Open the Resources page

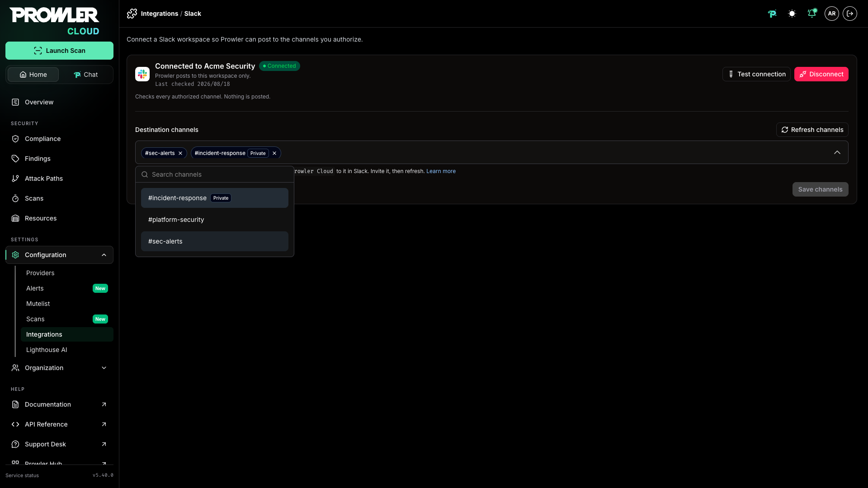(59, 218)
